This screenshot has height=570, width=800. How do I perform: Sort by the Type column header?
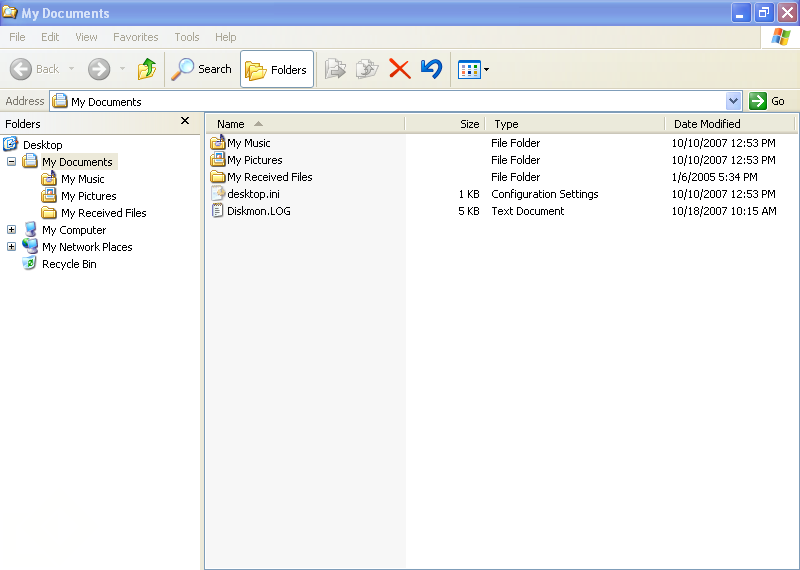pos(575,124)
